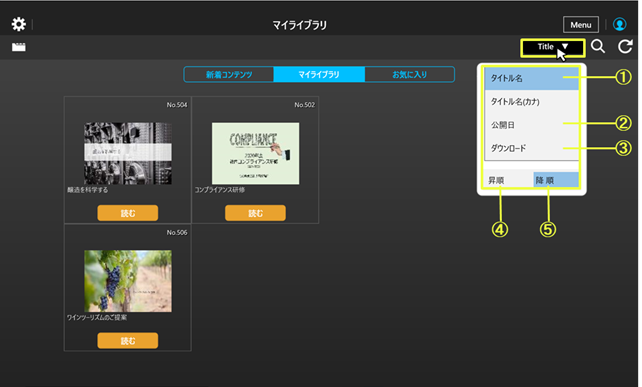642x387 pixels.
Task: Click the No.504 label
Action: 177,105
